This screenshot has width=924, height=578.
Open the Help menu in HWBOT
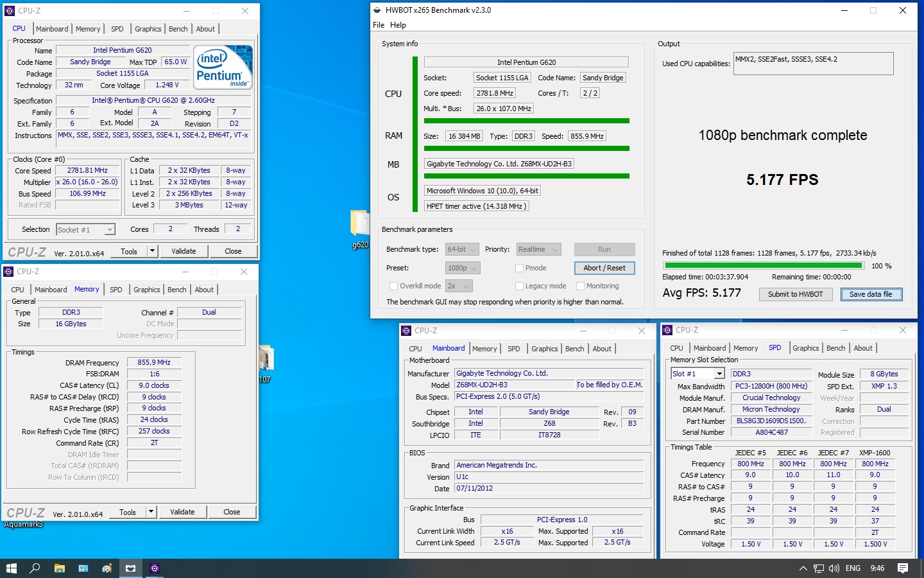tap(398, 25)
